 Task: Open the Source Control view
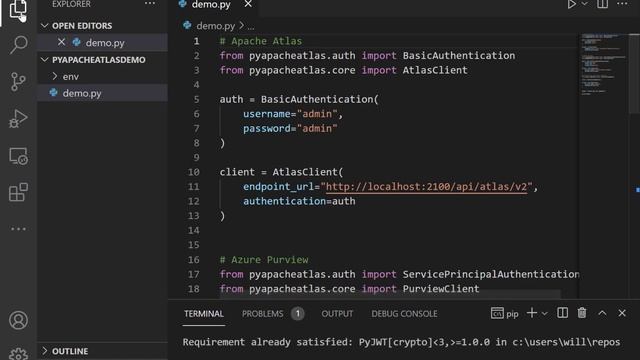(18, 82)
